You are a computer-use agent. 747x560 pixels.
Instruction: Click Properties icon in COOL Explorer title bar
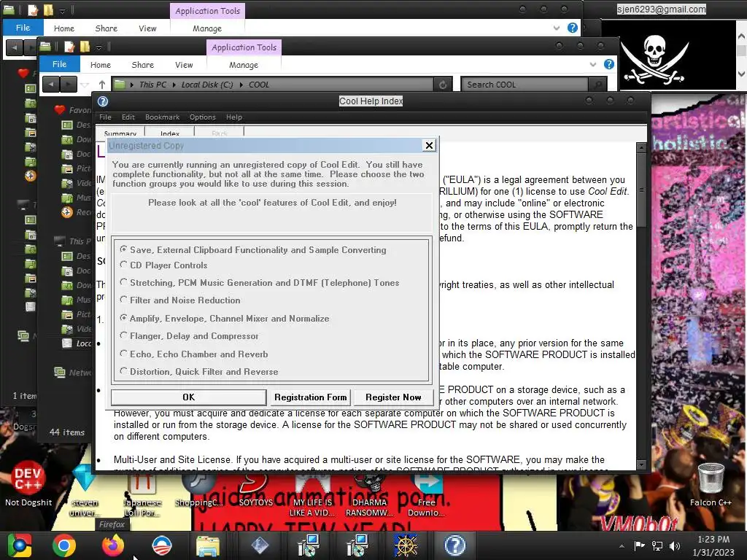(69, 47)
